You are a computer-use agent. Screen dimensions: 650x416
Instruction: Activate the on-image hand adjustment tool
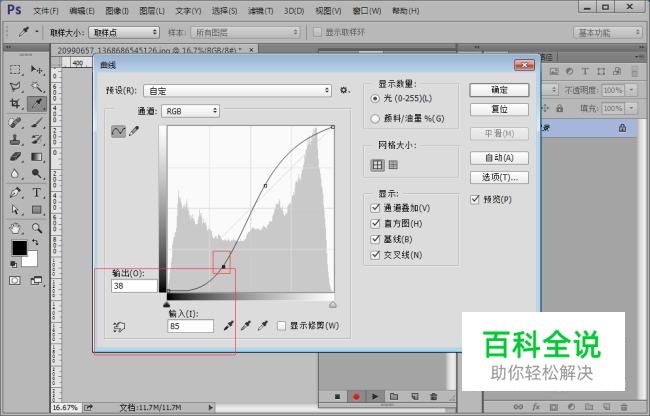click(119, 327)
